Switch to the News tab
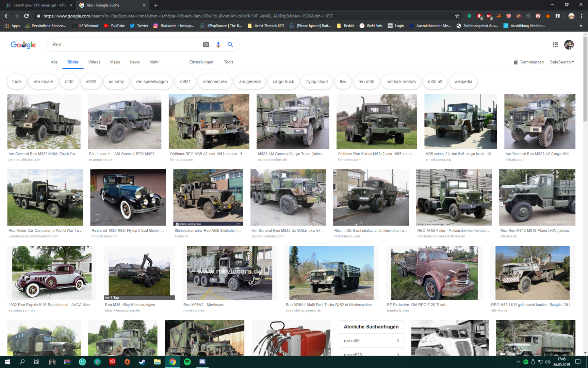 134,62
